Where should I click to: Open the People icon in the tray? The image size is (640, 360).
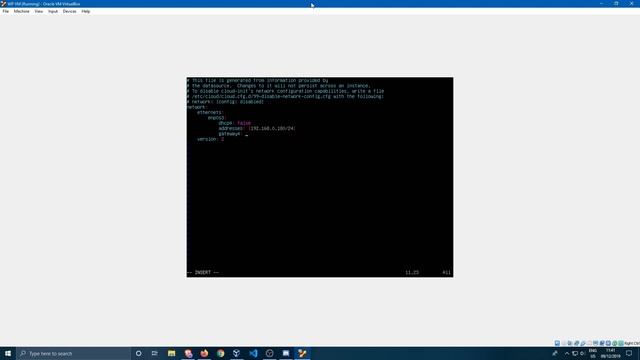(x=555, y=353)
